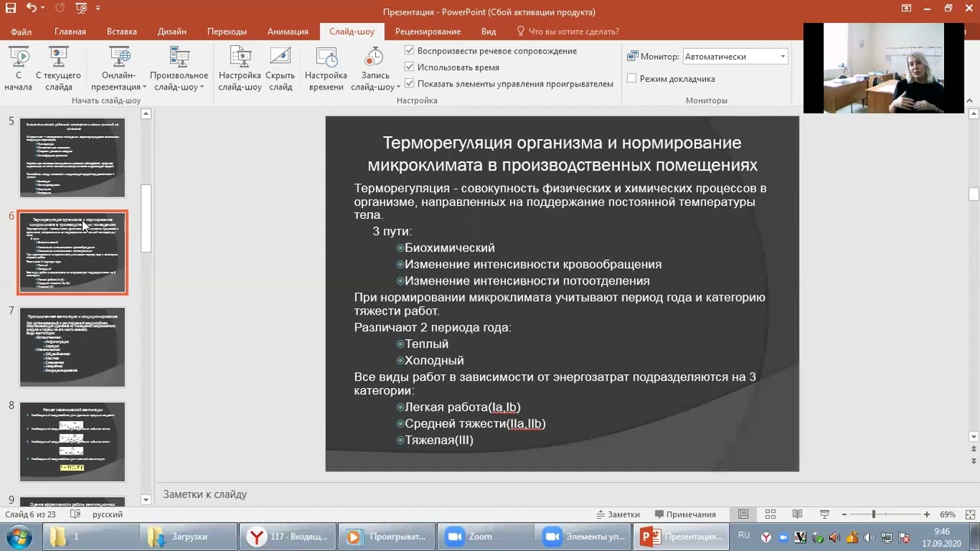980x551 pixels.
Task: Open Windows Start button
Action: click(18, 536)
